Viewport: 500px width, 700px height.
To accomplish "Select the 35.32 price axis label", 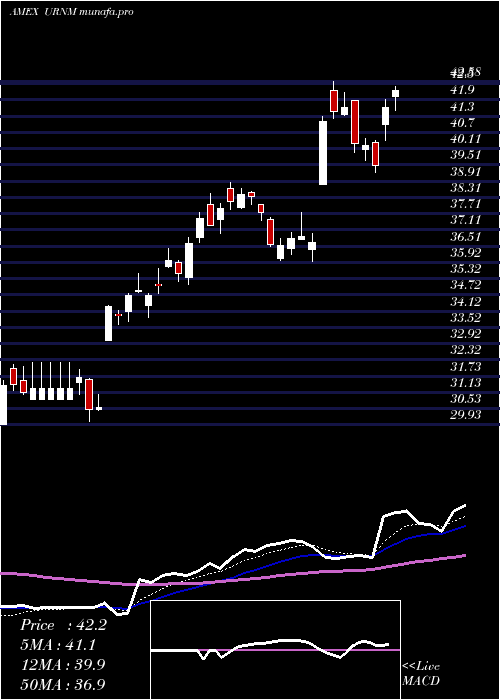I will click(465, 269).
